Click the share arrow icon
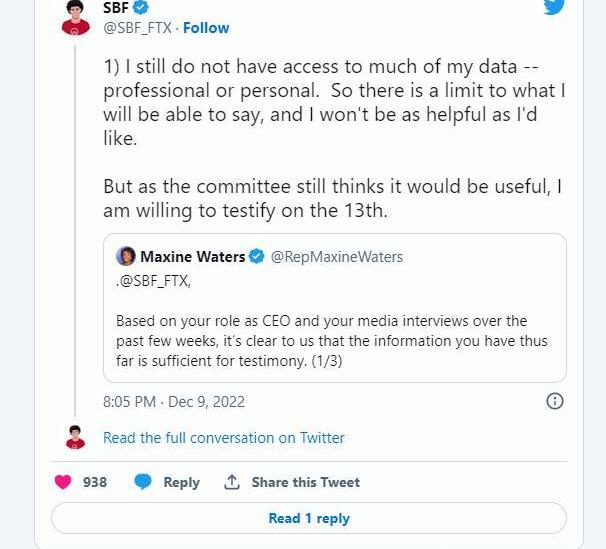This screenshot has height=549, width=606. [232, 482]
